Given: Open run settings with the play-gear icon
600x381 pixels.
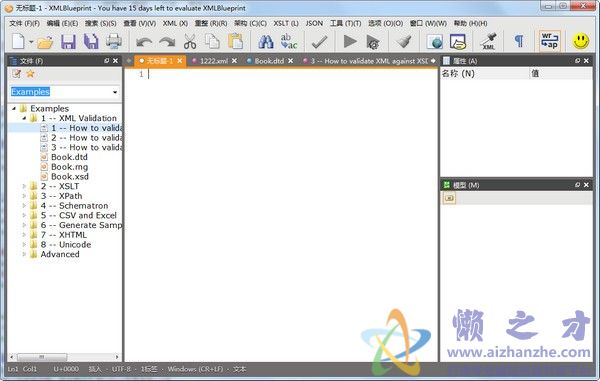Looking at the screenshot, I should [x=373, y=42].
